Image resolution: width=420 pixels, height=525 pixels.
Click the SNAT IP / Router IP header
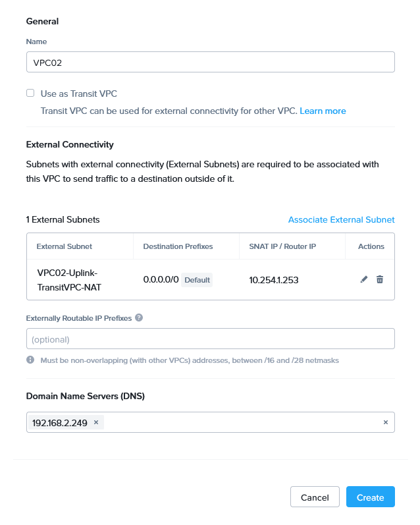click(282, 246)
